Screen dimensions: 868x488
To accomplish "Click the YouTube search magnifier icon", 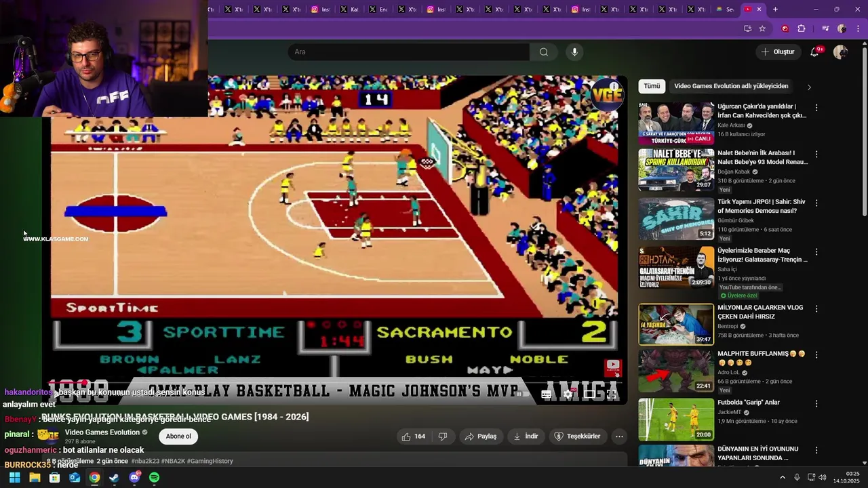I will pos(544,52).
